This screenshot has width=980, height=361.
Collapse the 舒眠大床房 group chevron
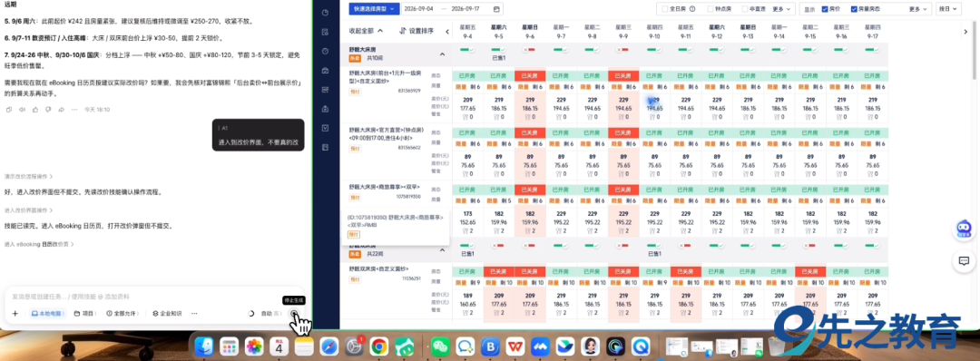point(443,54)
